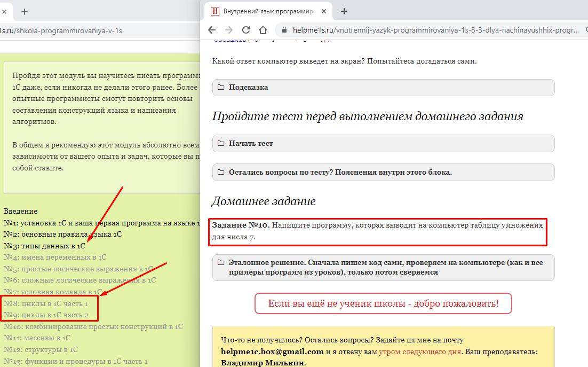Click 'Если вы ещё не ученик школы' button

point(383,303)
